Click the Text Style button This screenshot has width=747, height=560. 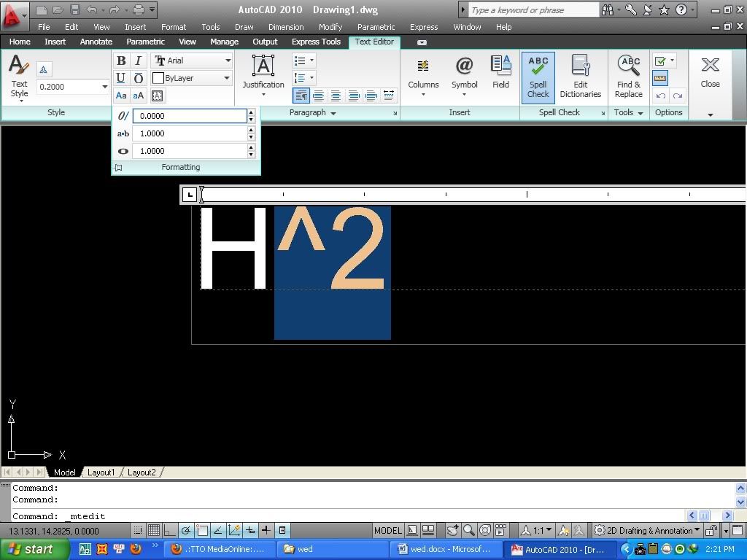tap(19, 77)
